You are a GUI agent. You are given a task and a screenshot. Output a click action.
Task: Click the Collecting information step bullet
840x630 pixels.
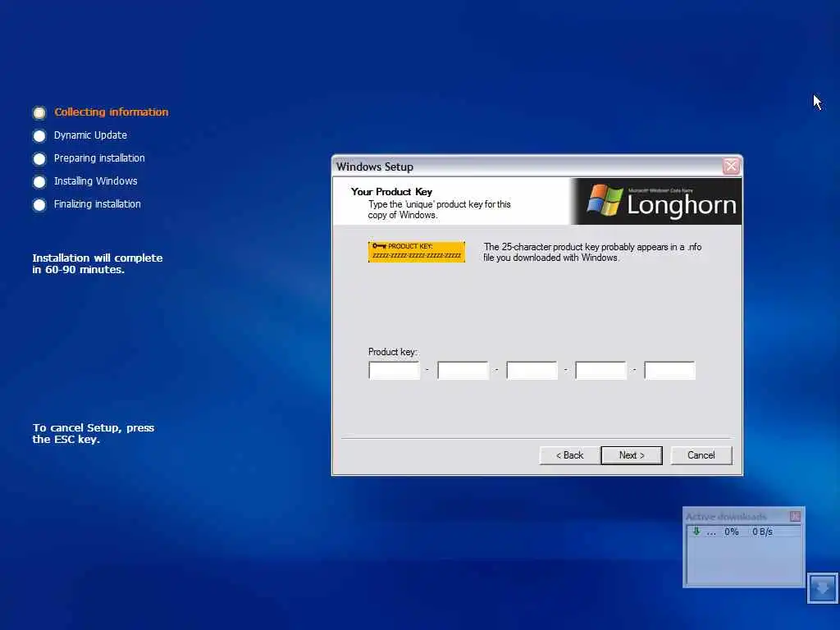(39, 112)
